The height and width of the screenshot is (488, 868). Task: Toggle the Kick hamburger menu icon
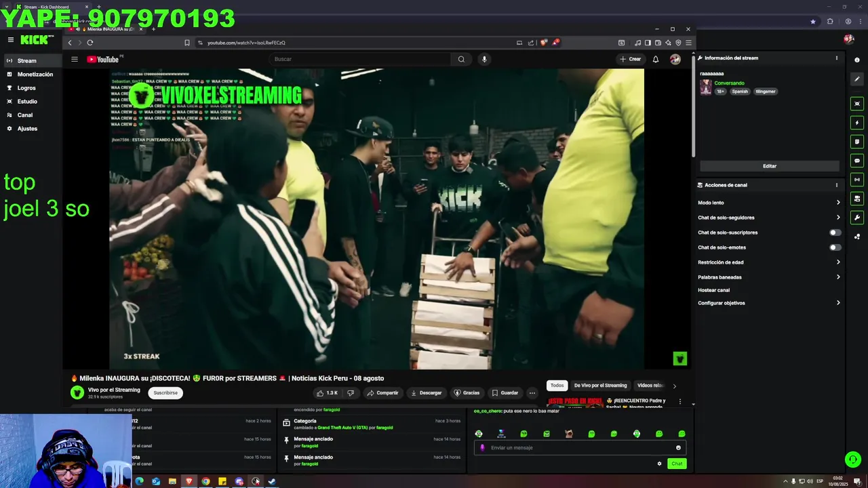(x=10, y=40)
